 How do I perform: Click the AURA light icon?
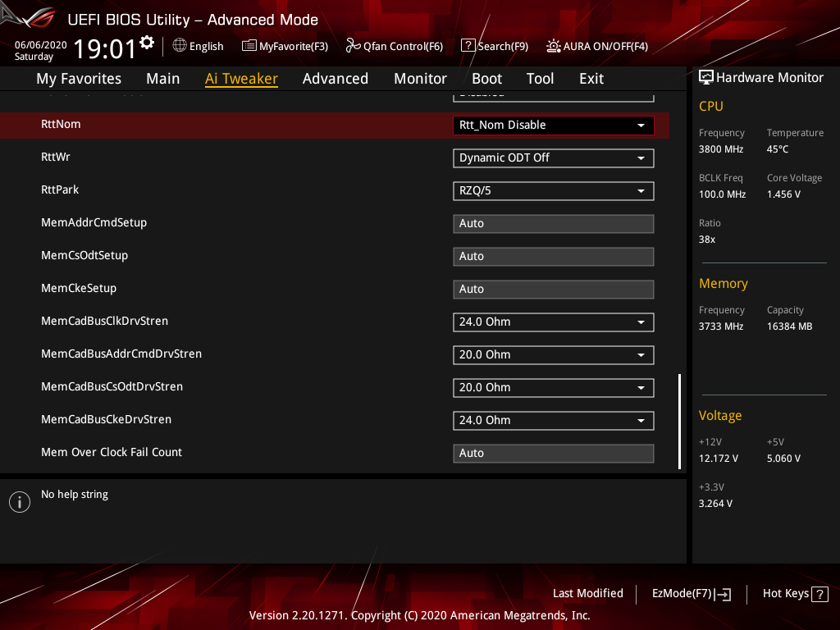coord(554,46)
